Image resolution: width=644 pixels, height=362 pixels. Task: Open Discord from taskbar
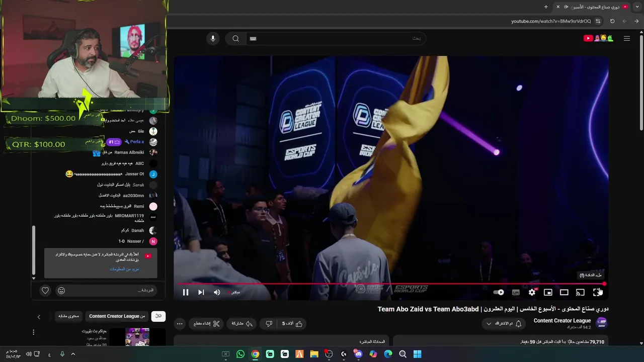[358, 354]
